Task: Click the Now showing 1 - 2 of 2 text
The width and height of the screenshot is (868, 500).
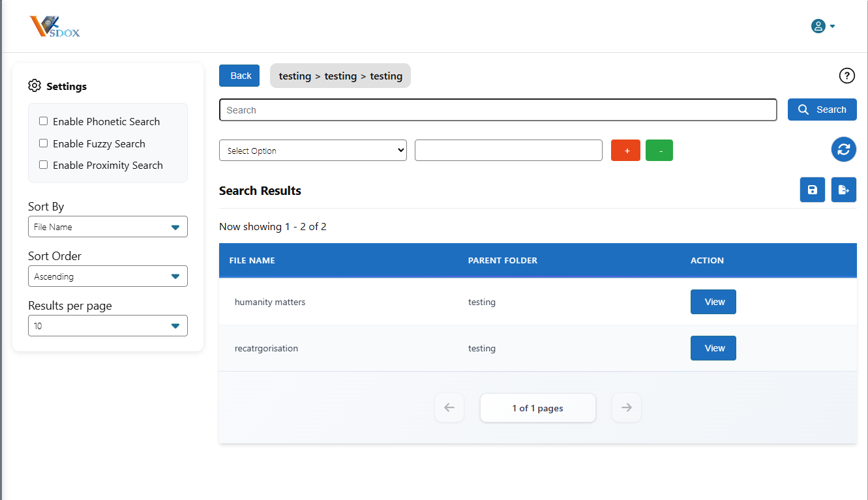Action: (273, 226)
